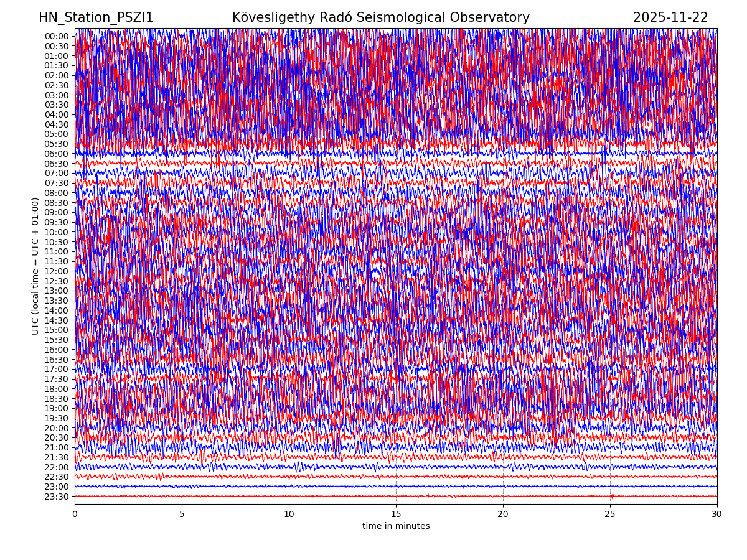Click the HN_Station_PSZI1 station title

click(96, 17)
